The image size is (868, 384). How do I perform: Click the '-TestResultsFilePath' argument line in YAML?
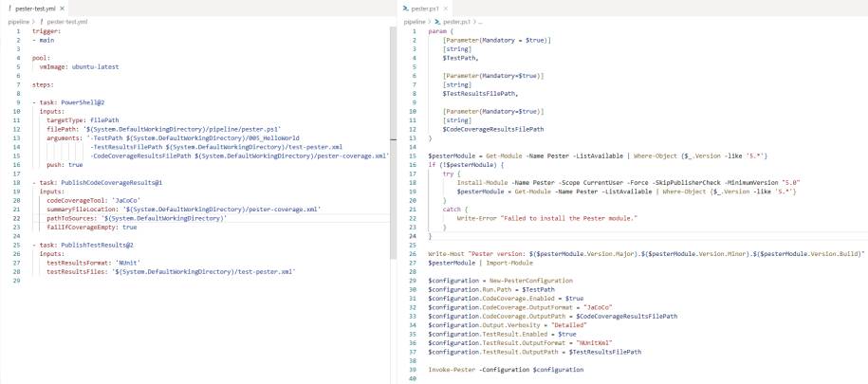pyautogui.click(x=216, y=147)
